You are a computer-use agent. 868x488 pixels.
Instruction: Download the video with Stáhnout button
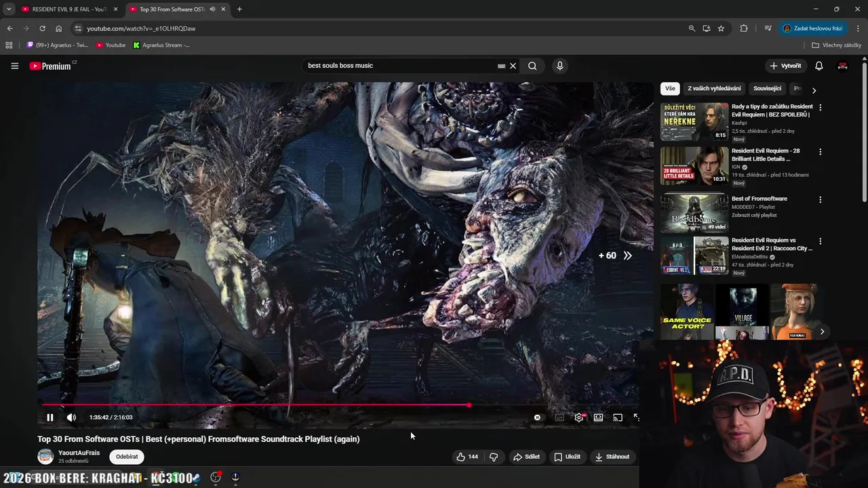click(612, 457)
